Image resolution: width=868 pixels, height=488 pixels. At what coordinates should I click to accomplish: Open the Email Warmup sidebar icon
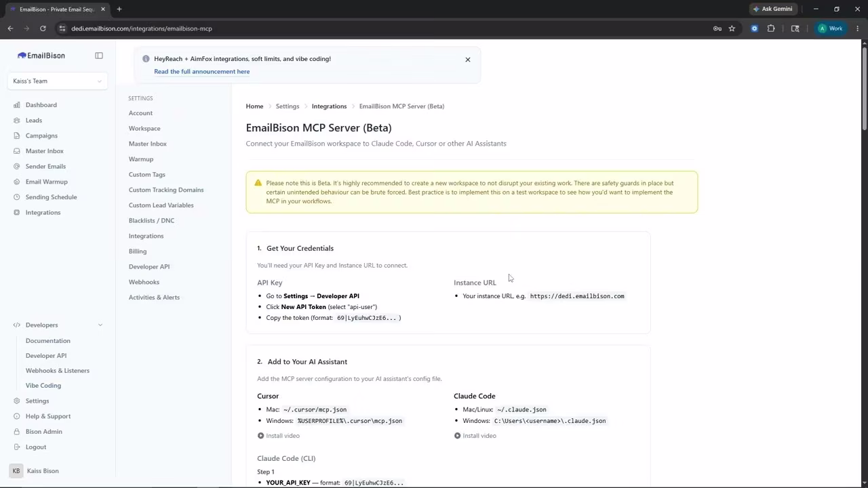coord(17,182)
